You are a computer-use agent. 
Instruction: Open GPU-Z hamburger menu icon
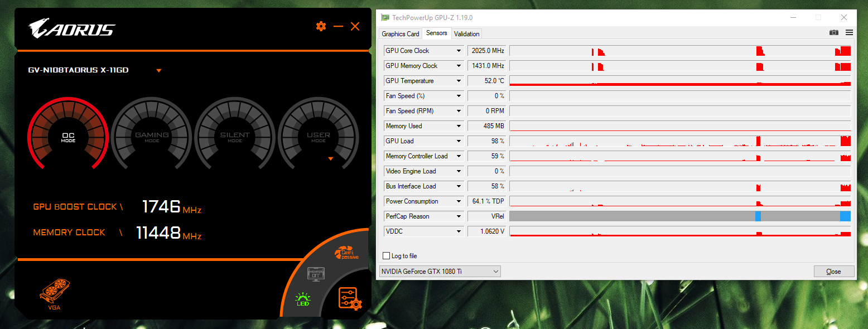pyautogui.click(x=849, y=33)
